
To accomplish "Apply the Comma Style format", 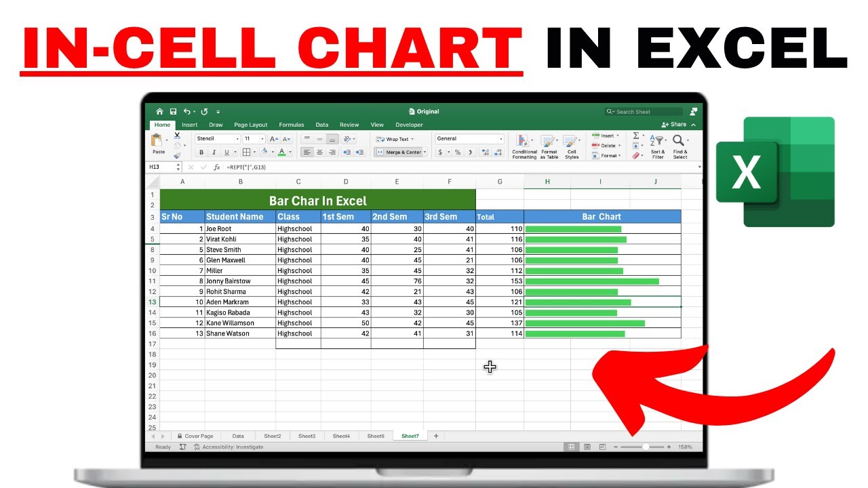I will click(471, 152).
